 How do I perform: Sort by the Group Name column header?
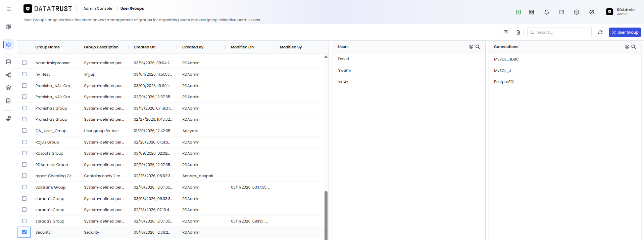coord(48,47)
